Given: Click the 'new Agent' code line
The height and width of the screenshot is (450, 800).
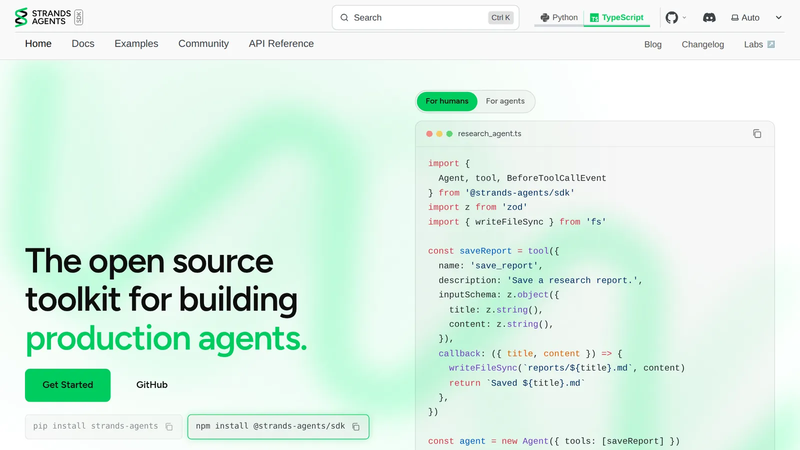Looking at the screenshot, I should [x=554, y=441].
